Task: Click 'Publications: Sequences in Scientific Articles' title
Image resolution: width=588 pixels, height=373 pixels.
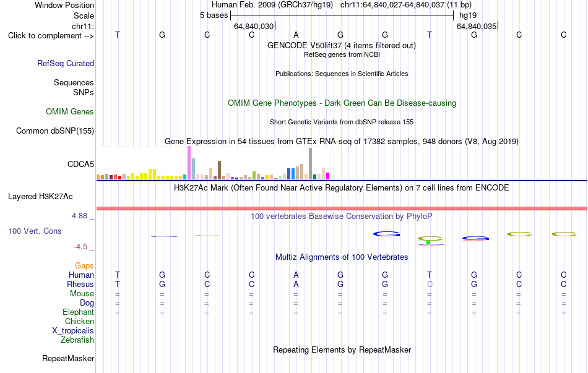Action: (342, 74)
